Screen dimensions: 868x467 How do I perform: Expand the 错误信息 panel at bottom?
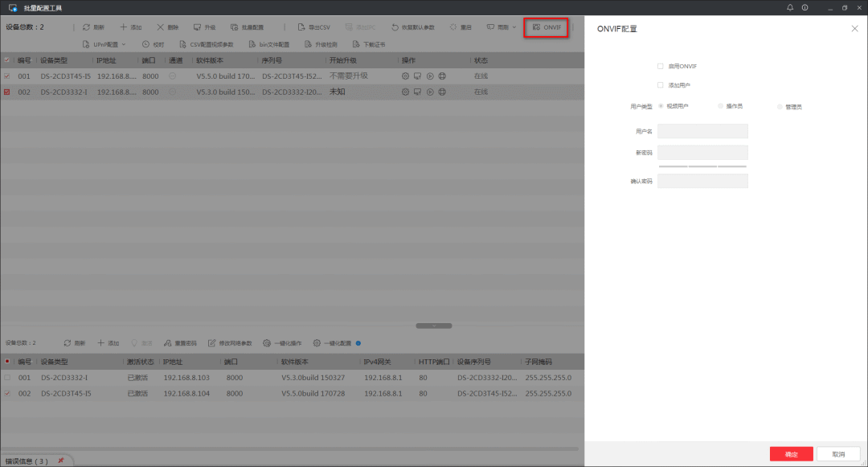pos(27,461)
